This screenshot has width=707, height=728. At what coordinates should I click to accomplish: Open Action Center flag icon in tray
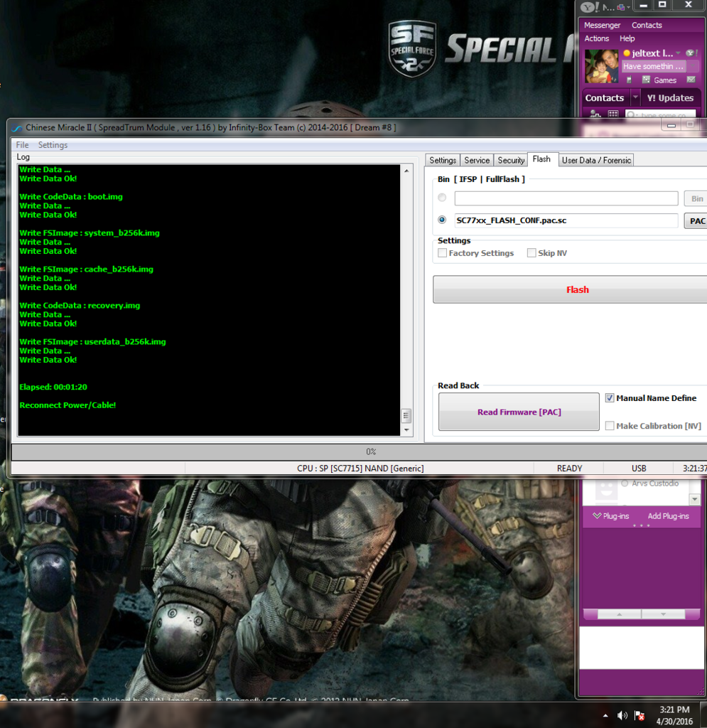(639, 715)
